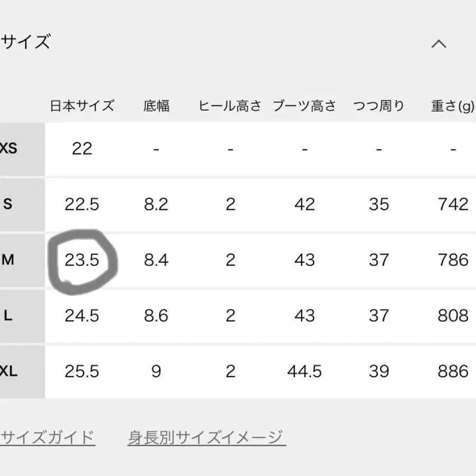476x476 pixels.
Task: Click the 22 value in XS row
Action: 82,149
